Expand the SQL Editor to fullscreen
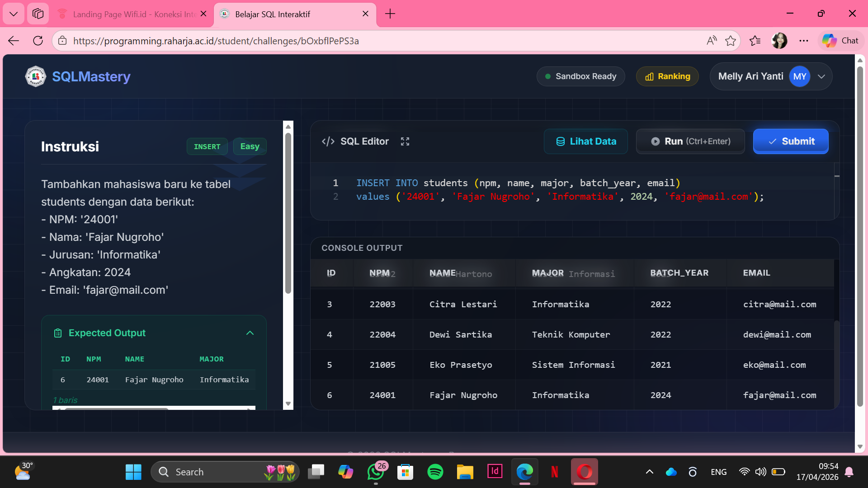The width and height of the screenshot is (868, 488). [x=405, y=141]
